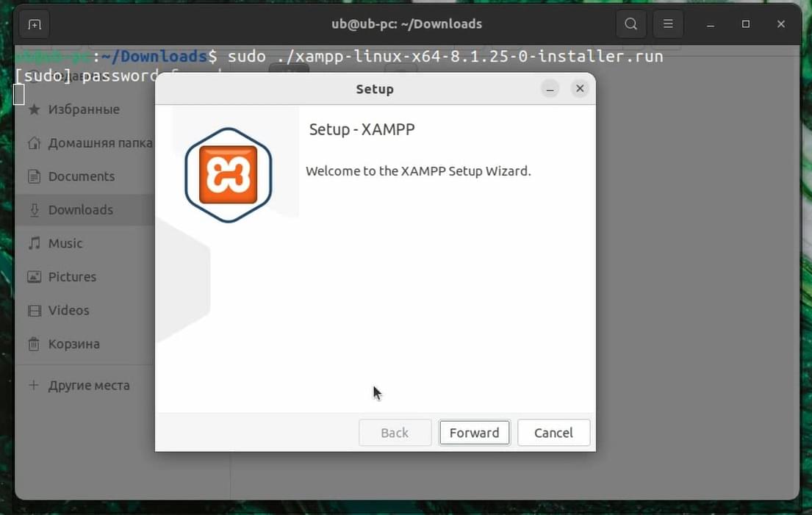Cancel the XAMPP setup wizard
The width and height of the screenshot is (812, 515).
click(x=553, y=433)
